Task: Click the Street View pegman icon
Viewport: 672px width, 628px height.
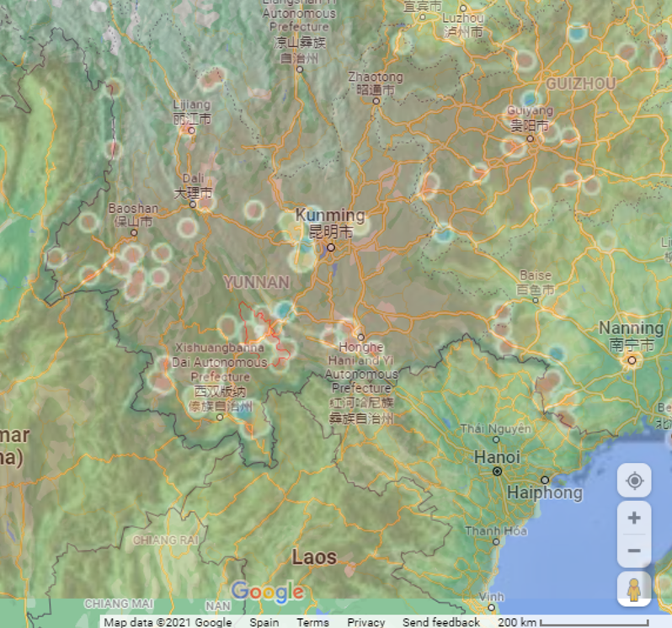Action: pyautogui.click(x=634, y=590)
